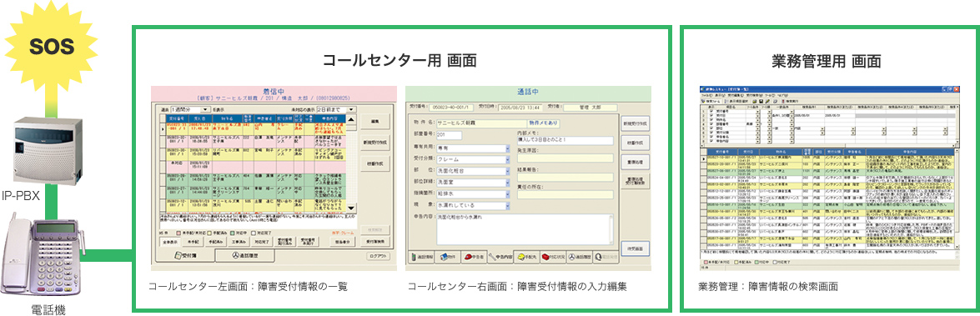Open ファイル menu in management window
Image resolution: width=980 pixels, height=316 pixels.
(707, 95)
